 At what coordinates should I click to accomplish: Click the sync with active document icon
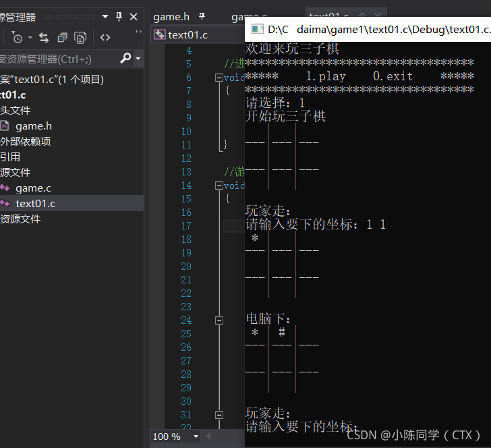44,38
